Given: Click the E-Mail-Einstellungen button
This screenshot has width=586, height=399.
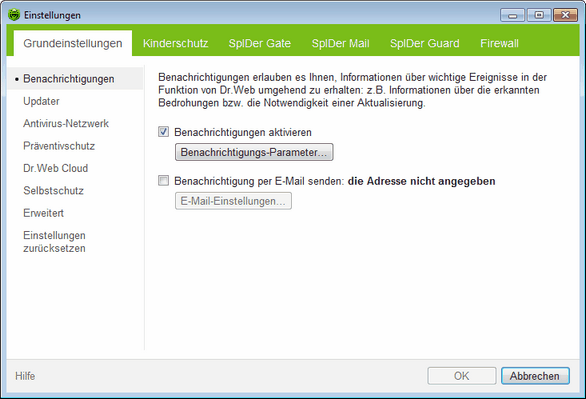Looking at the screenshot, I should [233, 201].
